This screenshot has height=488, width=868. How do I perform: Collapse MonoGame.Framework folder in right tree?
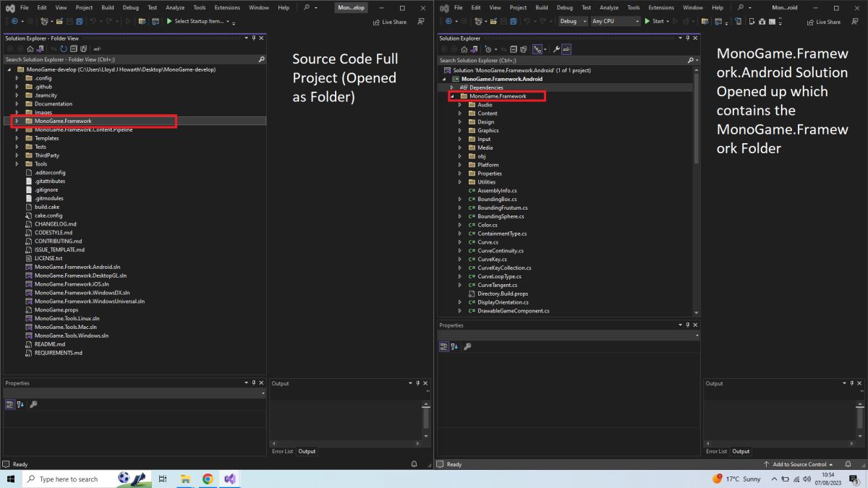[452, 96]
